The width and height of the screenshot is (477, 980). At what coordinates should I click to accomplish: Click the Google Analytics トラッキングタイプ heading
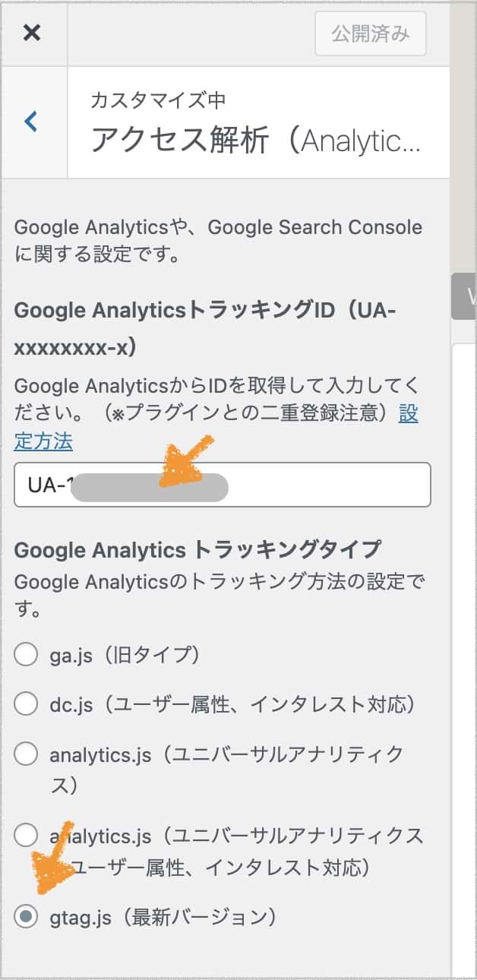click(181, 550)
